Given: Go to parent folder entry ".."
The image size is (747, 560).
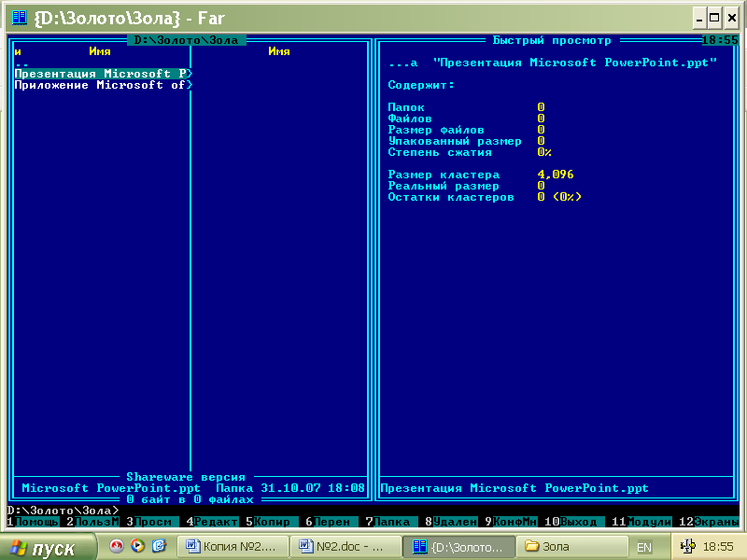Looking at the screenshot, I should [x=21, y=63].
